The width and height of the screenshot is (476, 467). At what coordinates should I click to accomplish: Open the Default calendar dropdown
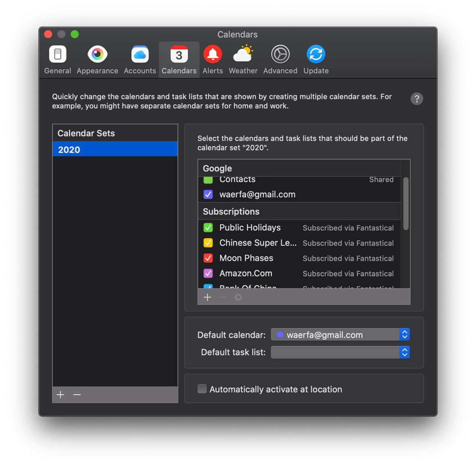[x=340, y=334]
